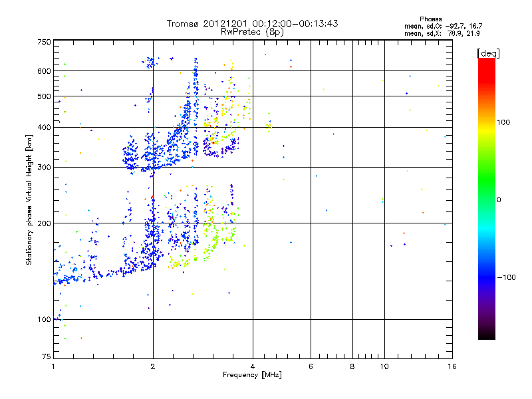Click 'Stationary phase Virtual Height [km]' axis label
This screenshot has width=532, height=399.
[x=29, y=199]
